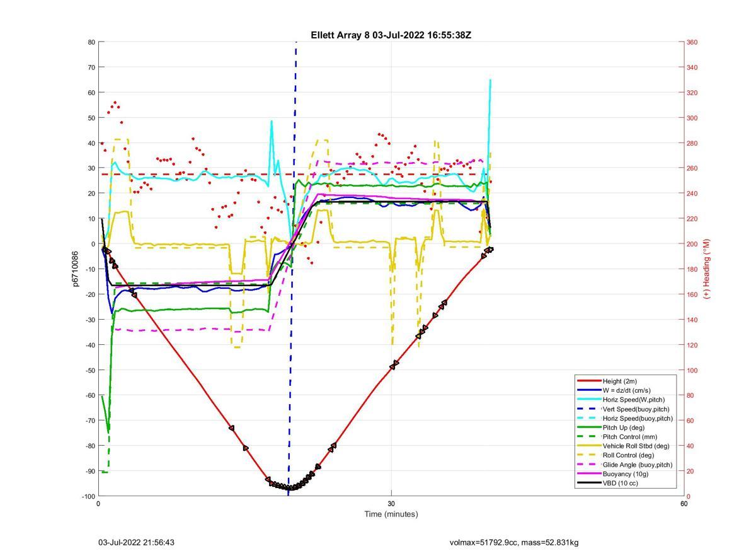Screen dimensions: 756x558
Task: Click the "-50" tick on the left axis
Action: (x=90, y=370)
